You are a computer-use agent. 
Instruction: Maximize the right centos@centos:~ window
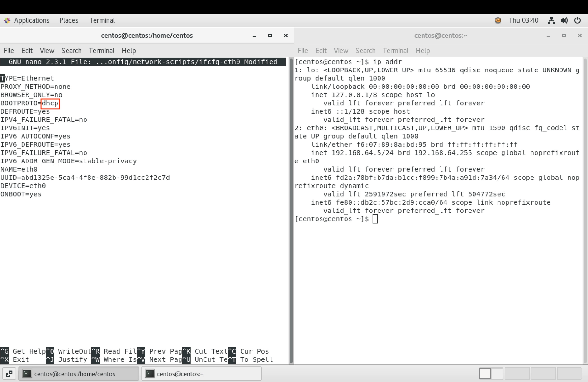coord(564,36)
